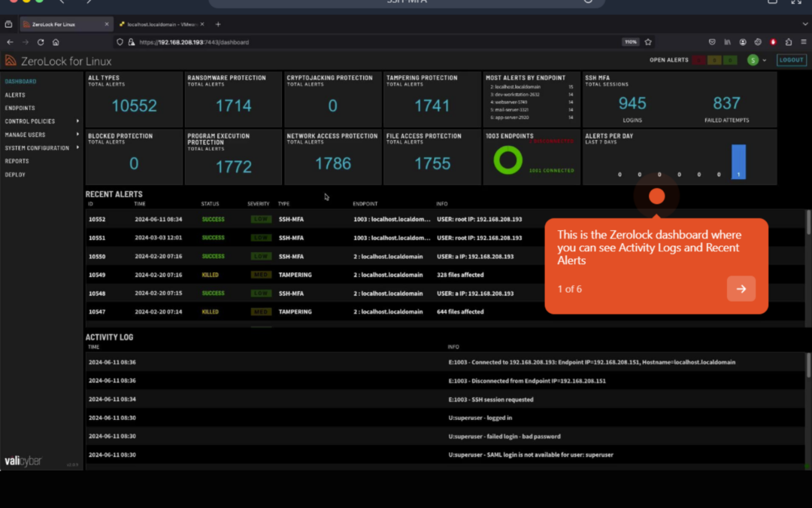Open the Pocket save icon in toolbar
Image resolution: width=812 pixels, height=508 pixels.
coord(712,42)
